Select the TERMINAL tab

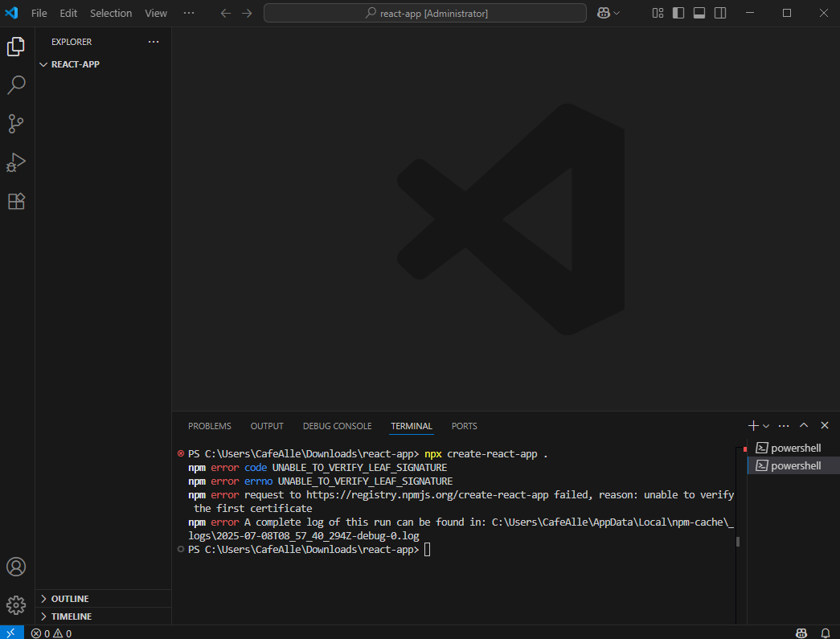(x=411, y=426)
